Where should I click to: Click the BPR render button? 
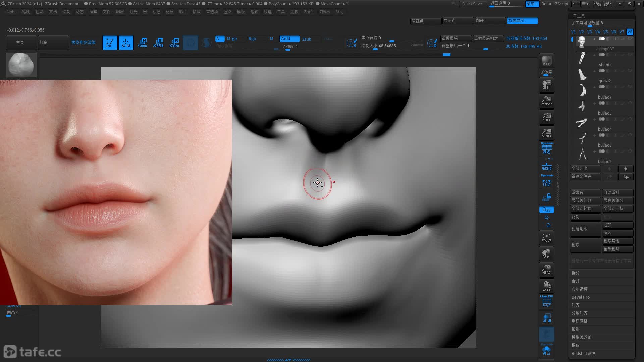pyautogui.click(x=546, y=61)
